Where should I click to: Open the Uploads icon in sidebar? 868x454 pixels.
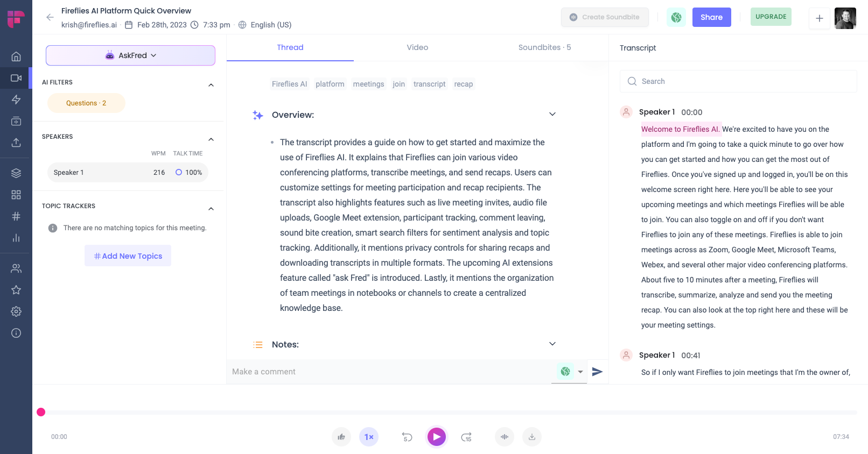[16, 143]
